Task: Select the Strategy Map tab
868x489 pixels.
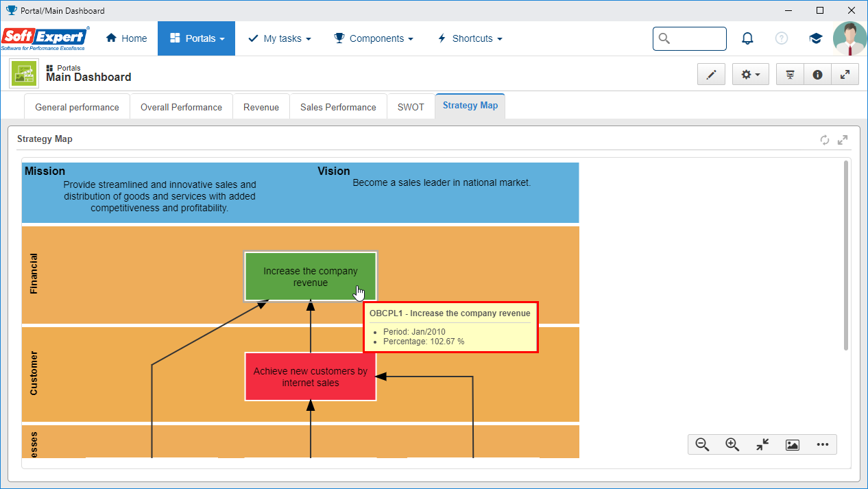Action: [x=470, y=106]
